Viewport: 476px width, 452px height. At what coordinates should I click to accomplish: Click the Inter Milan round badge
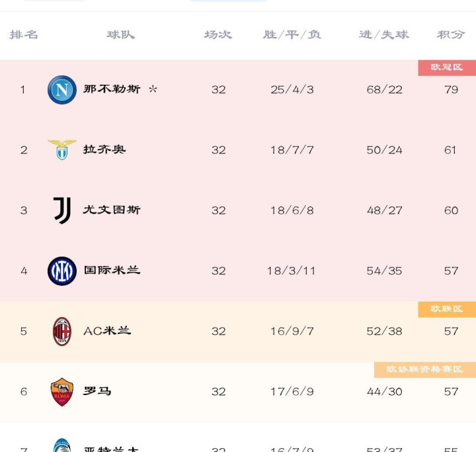[62, 271]
